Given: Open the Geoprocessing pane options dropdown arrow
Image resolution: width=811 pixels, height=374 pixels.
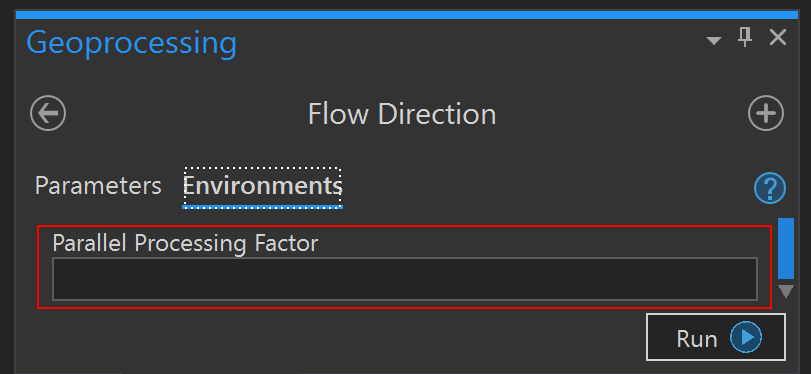Looking at the screenshot, I should pyautogui.click(x=714, y=41).
